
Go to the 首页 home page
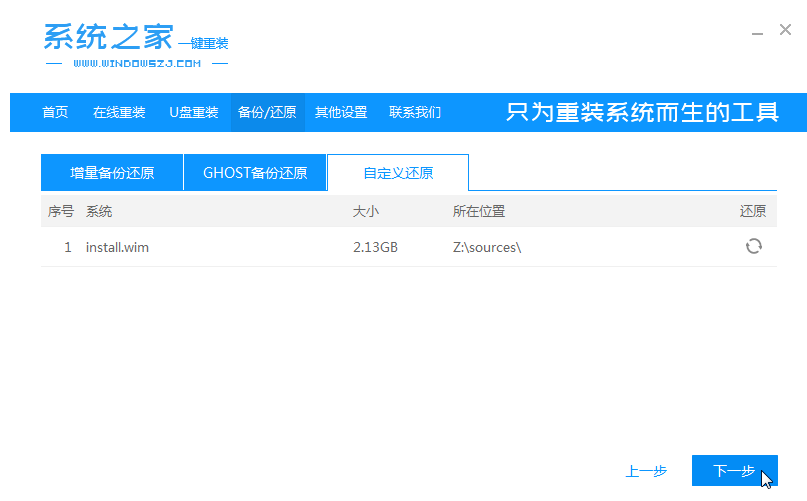(x=55, y=112)
